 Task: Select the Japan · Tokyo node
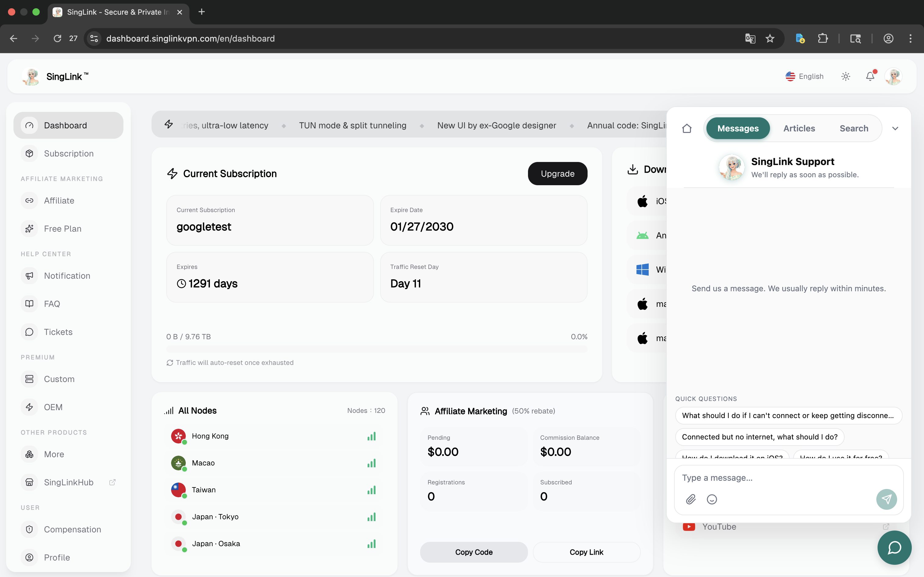pyautogui.click(x=275, y=517)
